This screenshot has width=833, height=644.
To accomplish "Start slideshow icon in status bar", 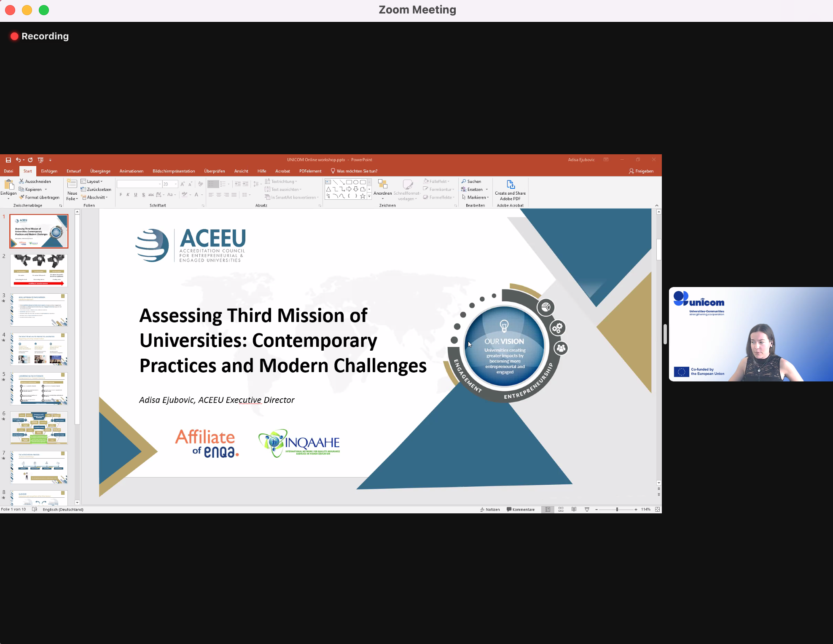I will [x=587, y=510].
